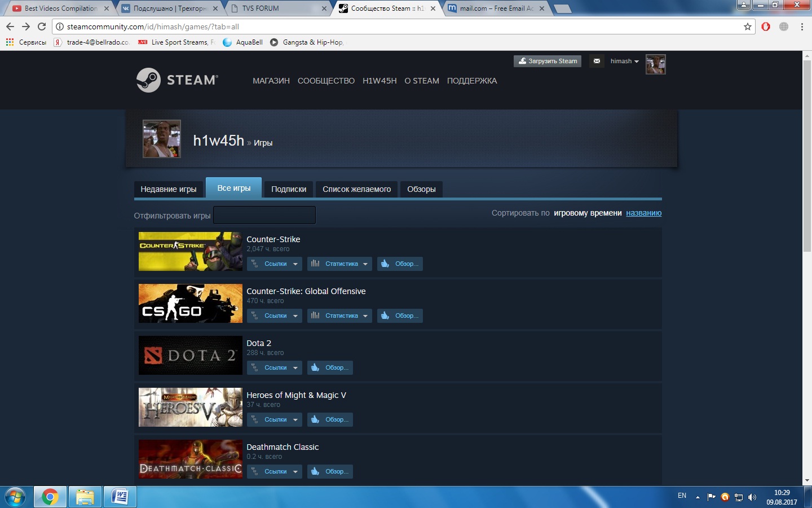Open the Heroes of Might & Magic V thumbnail

(191, 407)
